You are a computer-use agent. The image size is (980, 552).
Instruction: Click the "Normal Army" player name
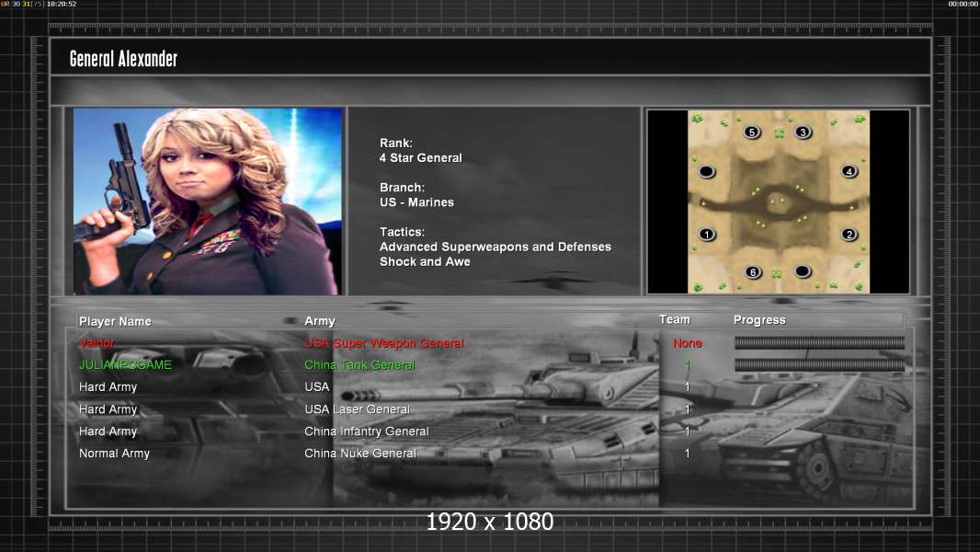[114, 454]
